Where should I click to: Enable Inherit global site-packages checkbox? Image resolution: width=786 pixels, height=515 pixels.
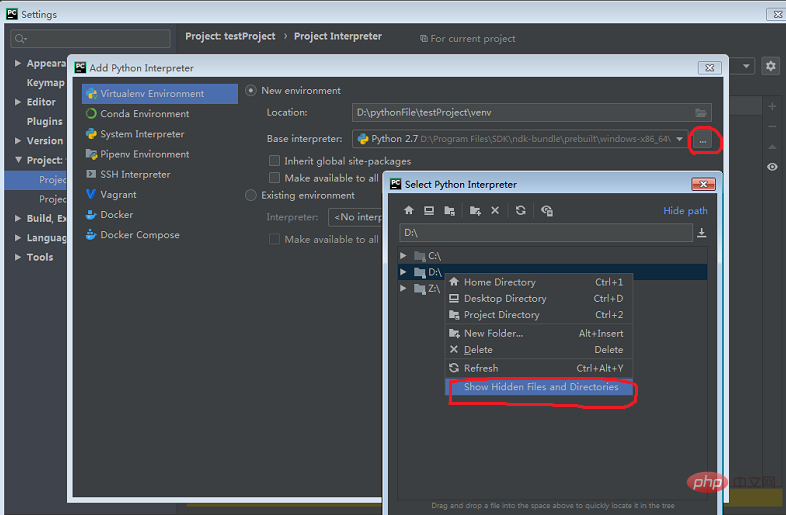click(x=275, y=161)
